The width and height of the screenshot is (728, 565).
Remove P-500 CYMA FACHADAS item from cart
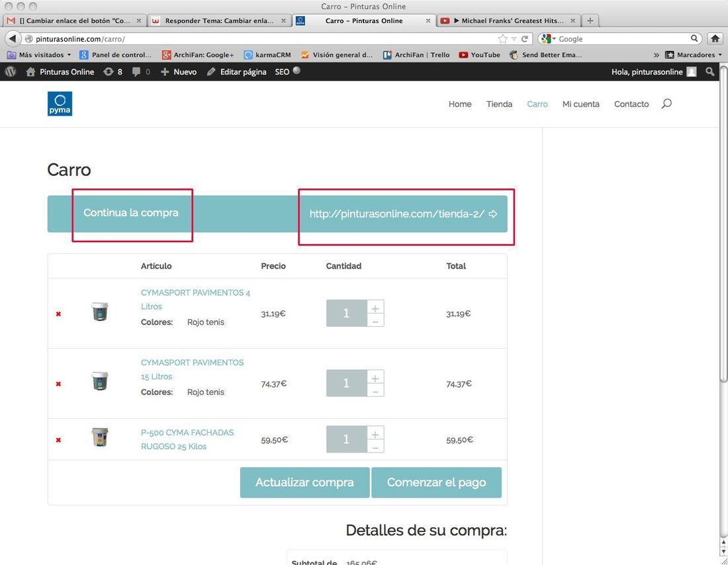click(x=58, y=440)
